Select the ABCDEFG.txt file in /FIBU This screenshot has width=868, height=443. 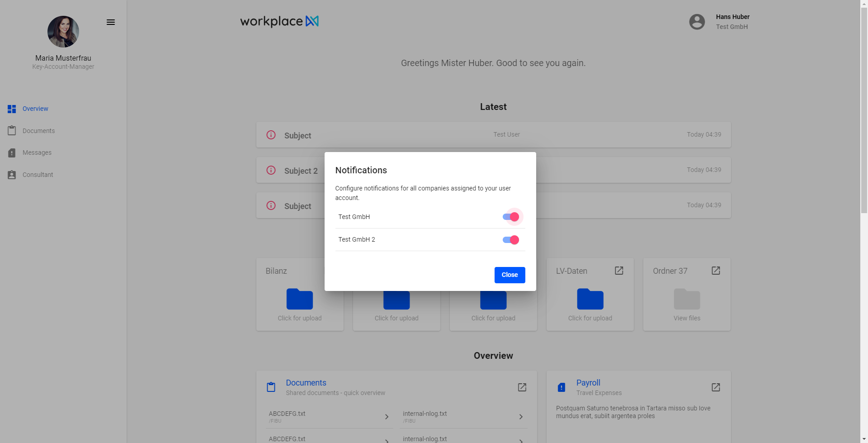329,417
